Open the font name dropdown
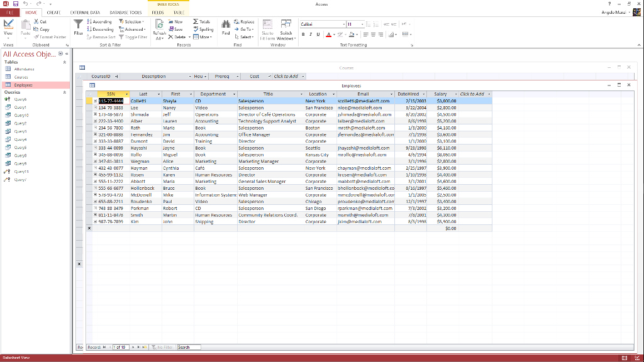The width and height of the screenshot is (644, 362). point(343,25)
